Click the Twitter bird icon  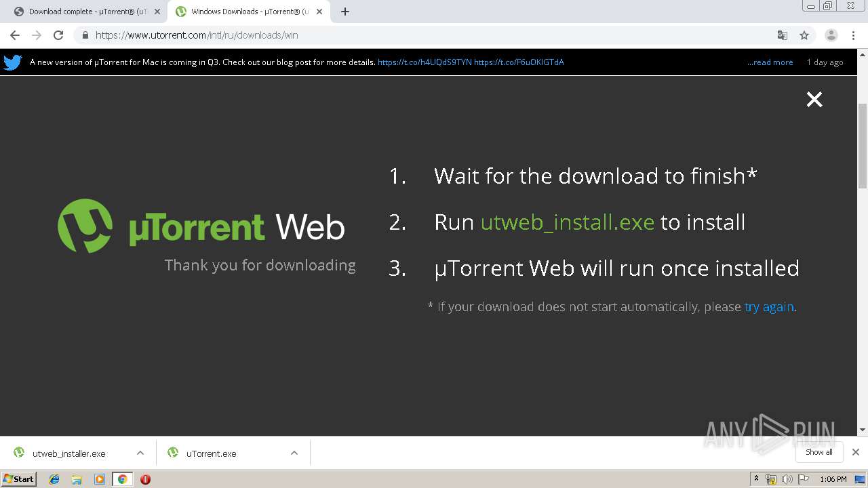click(x=13, y=62)
